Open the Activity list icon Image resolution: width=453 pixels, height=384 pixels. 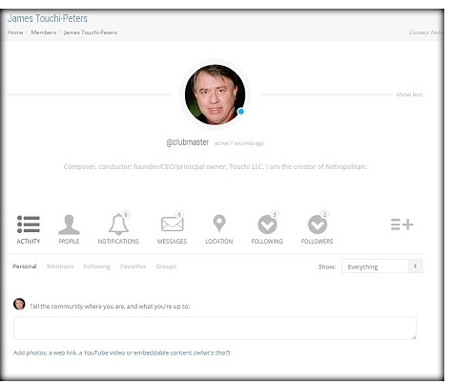[28, 224]
